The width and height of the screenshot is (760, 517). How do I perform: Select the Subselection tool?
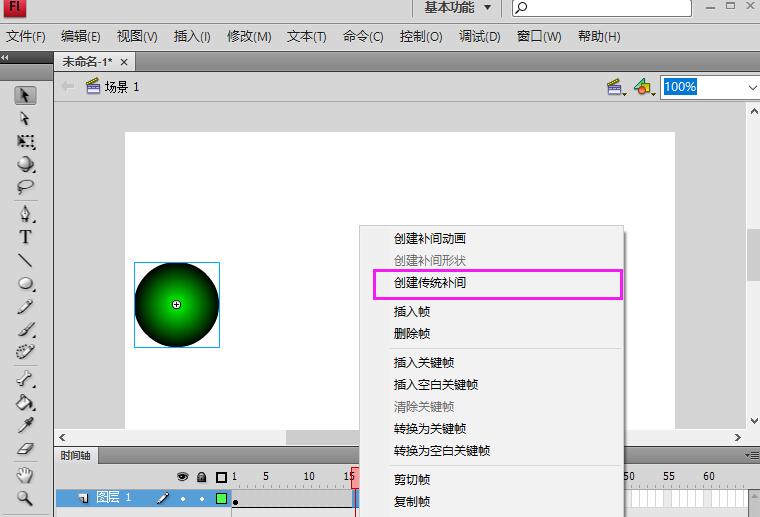click(25, 118)
